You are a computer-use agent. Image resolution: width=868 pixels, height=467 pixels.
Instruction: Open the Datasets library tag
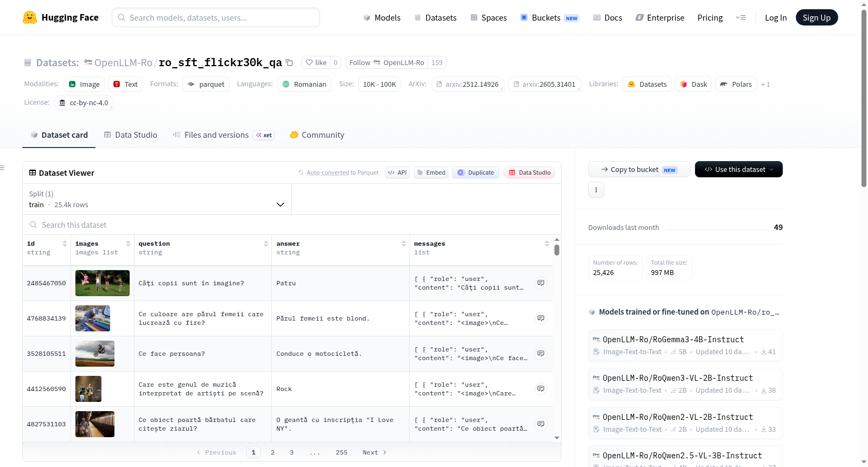pyautogui.click(x=647, y=84)
